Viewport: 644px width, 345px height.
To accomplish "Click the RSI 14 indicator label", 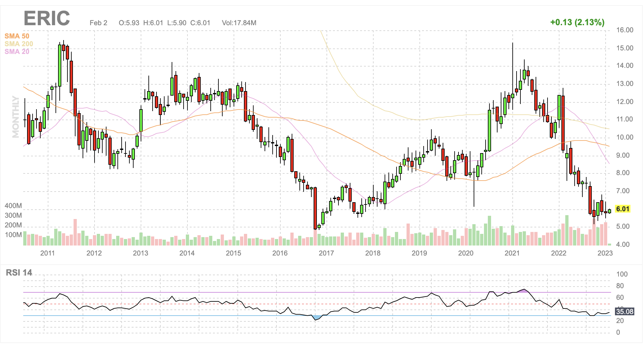I will click(19, 273).
